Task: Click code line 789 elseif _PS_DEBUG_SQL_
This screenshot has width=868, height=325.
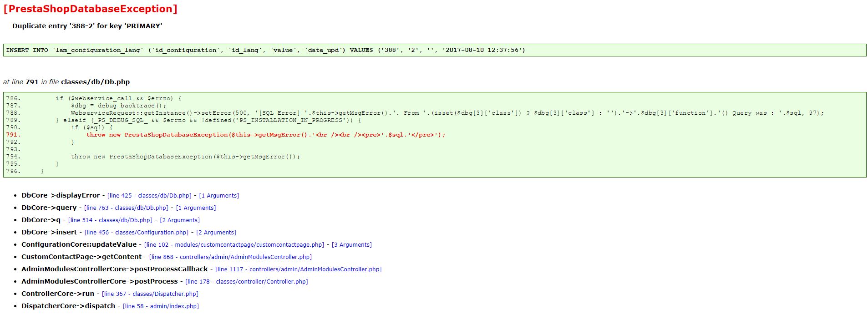Action: coord(208,120)
